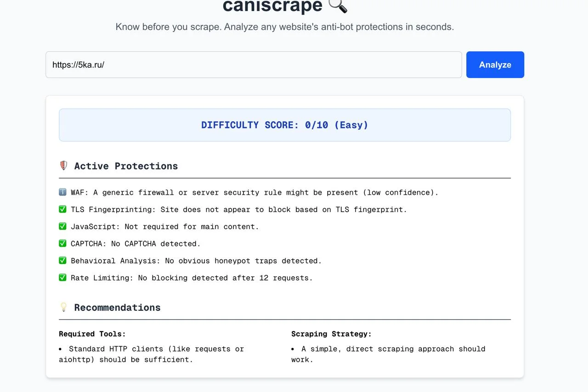The image size is (588, 392).
Task: Click the green checkmark next to Rate Limiting
Action: pos(63,277)
